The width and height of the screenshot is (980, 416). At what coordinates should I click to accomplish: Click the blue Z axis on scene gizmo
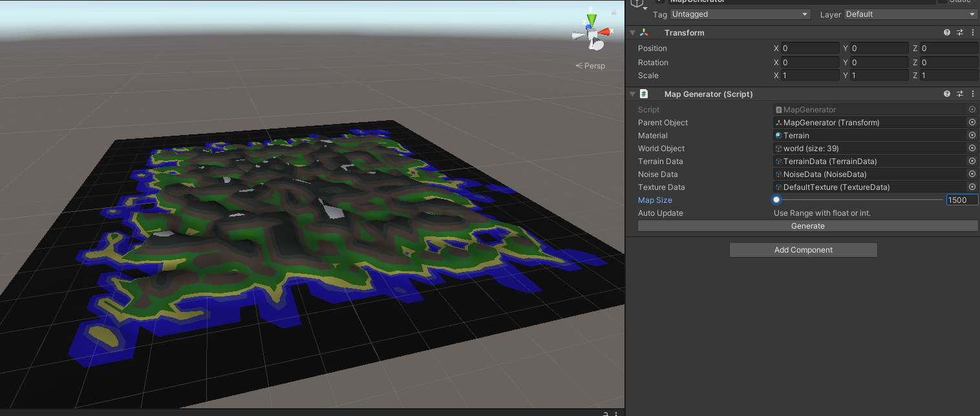pos(588,27)
